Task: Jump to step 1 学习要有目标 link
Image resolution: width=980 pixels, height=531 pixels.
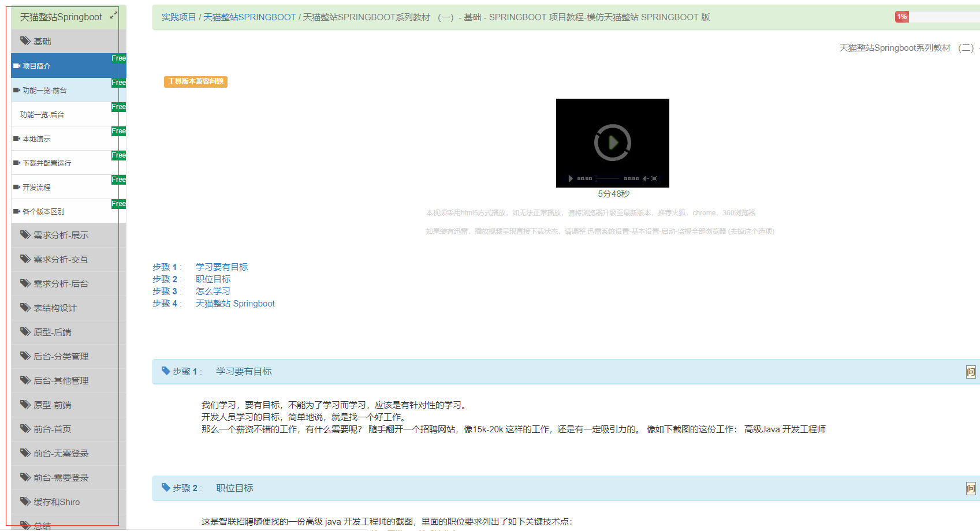Action: click(222, 267)
